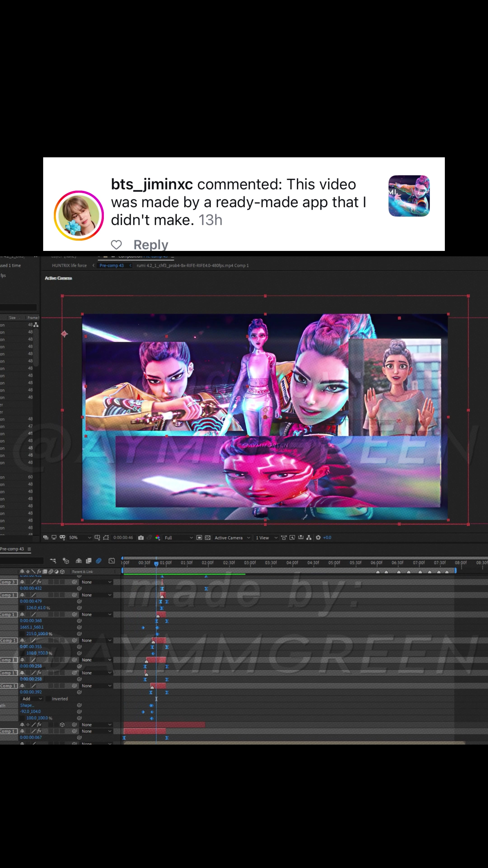Screen dimensions: 488x868
Task: Click the pick whip beside -92.0,104.0
Action: pos(79,712)
